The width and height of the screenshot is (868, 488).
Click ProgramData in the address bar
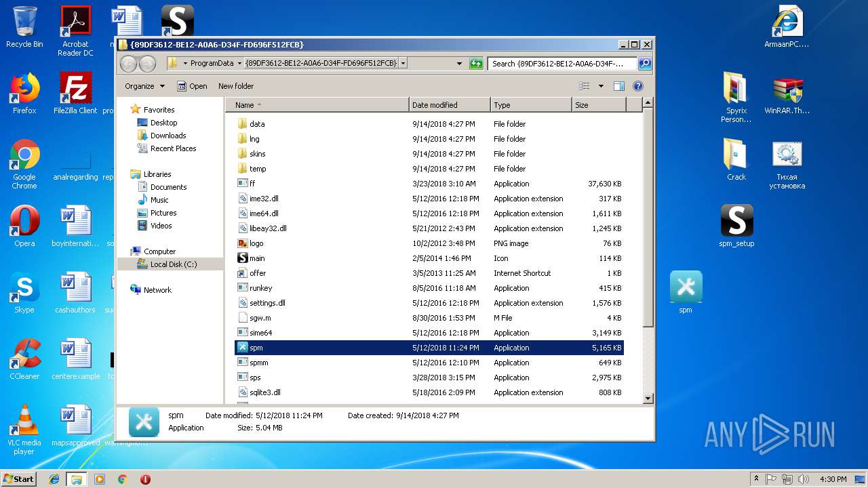pyautogui.click(x=212, y=63)
